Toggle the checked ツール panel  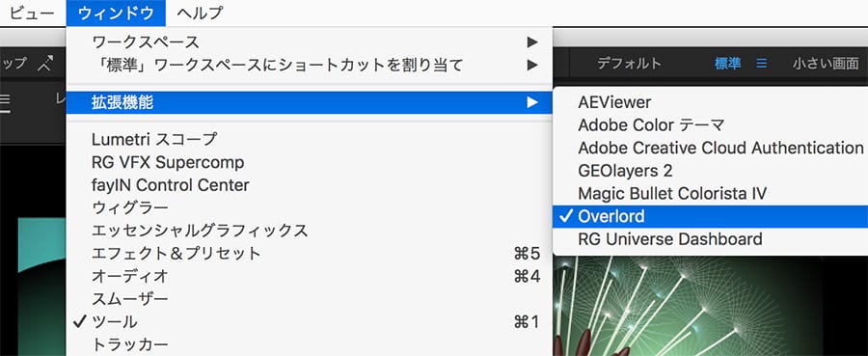(309, 321)
